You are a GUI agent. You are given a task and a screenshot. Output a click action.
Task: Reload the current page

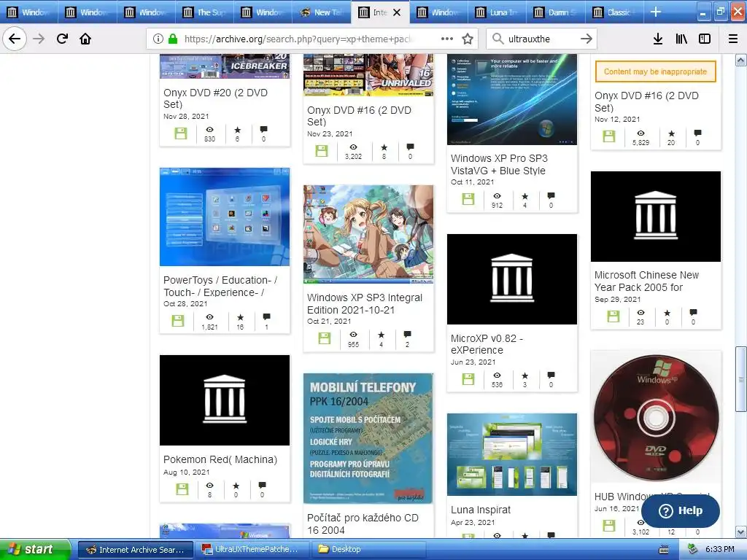[x=62, y=39]
